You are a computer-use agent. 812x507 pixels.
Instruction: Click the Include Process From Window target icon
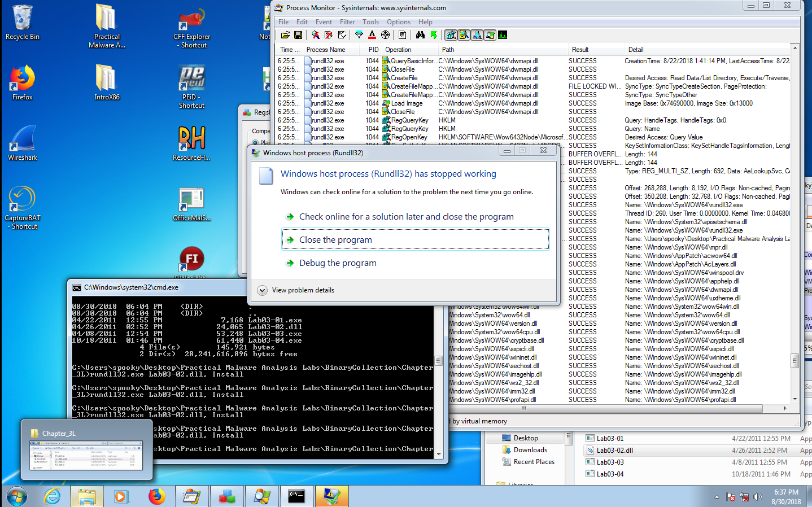[x=386, y=35]
